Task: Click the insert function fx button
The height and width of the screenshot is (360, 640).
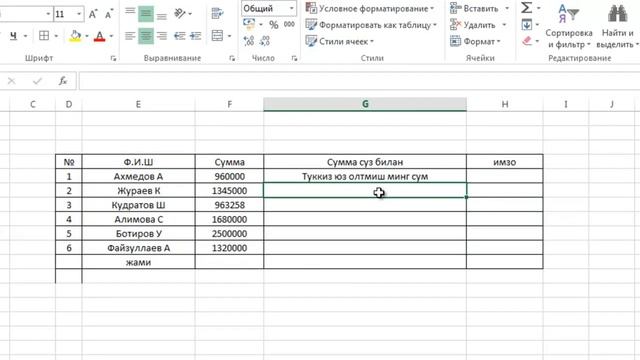Action: pos(63,81)
